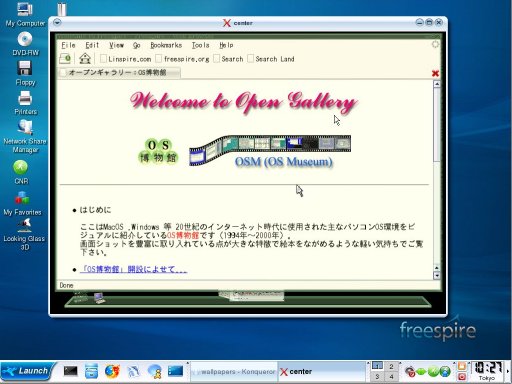Image resolution: width=512 pixels, height=384 pixels.
Task: Open Looking Glass 3D desktop icon
Action: [24, 235]
